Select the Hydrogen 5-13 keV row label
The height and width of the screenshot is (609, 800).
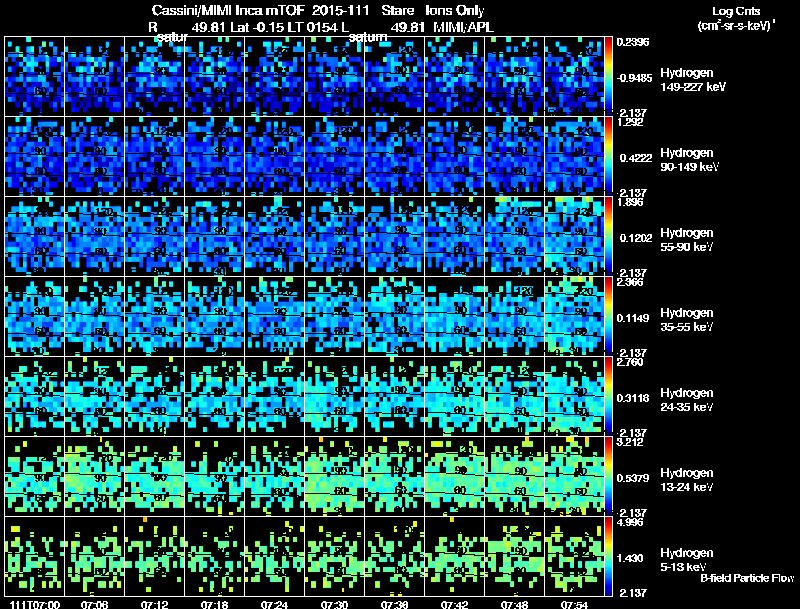pyautogui.click(x=687, y=560)
